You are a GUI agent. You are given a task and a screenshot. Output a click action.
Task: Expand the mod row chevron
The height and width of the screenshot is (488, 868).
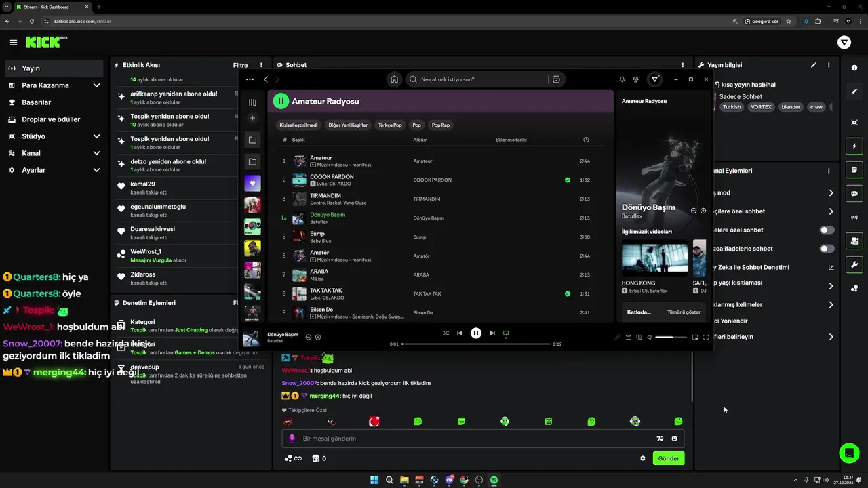point(831,193)
